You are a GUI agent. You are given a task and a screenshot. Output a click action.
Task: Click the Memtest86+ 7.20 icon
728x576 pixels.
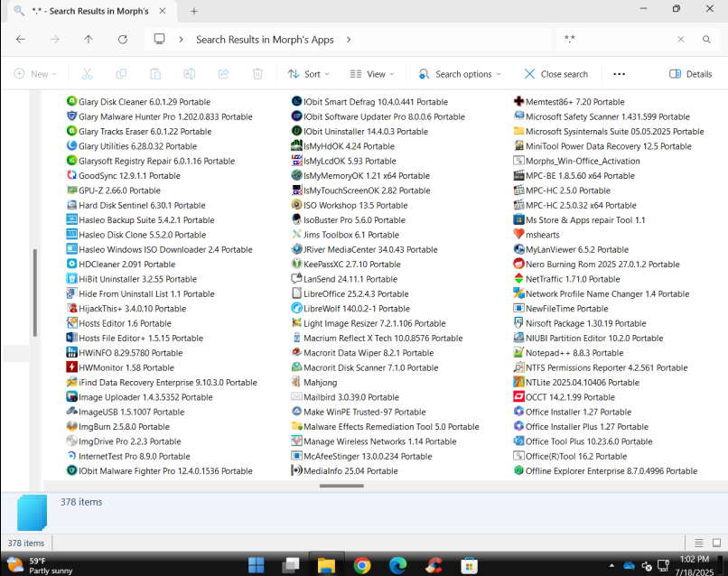(518, 101)
